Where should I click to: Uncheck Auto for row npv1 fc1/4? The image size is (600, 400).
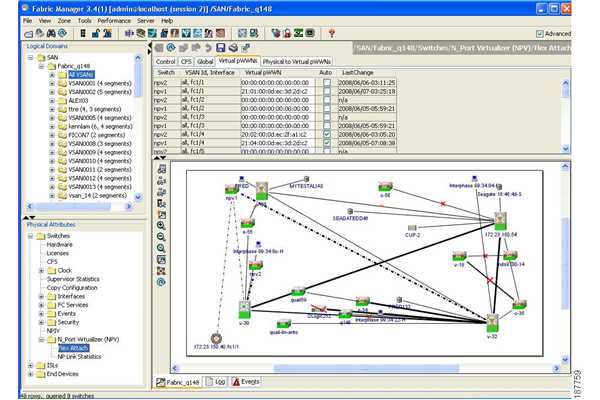tap(326, 143)
